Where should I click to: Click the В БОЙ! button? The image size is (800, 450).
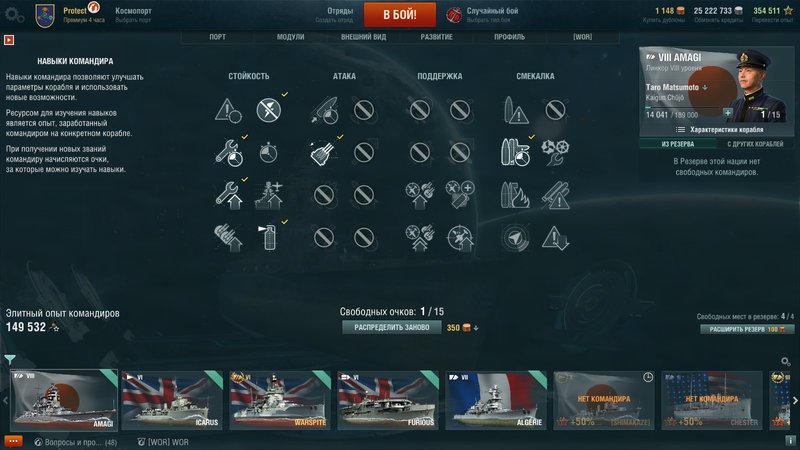[x=400, y=14]
